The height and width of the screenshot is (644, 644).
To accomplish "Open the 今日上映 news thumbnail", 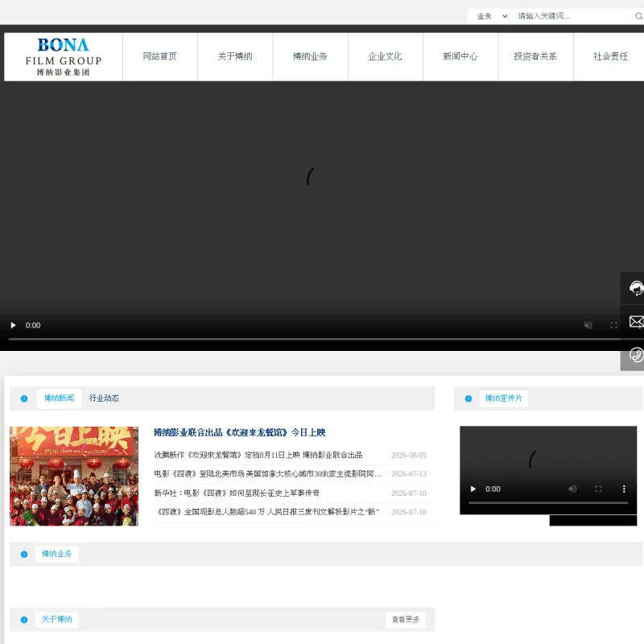I will click(74, 476).
